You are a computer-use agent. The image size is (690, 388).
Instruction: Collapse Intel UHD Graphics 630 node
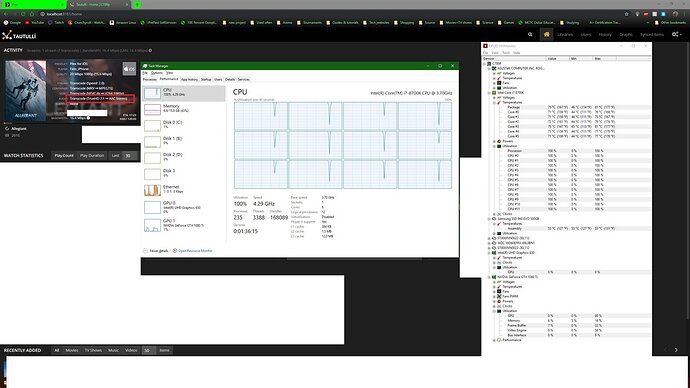[x=489, y=253]
